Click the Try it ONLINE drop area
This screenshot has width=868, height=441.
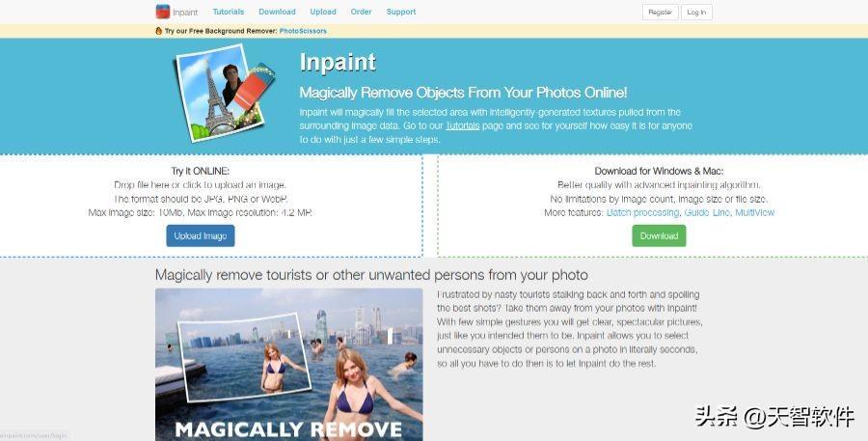211,207
